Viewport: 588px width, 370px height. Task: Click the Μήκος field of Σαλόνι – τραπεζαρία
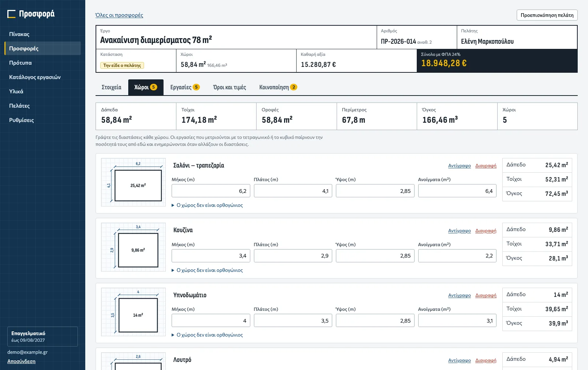211,191
